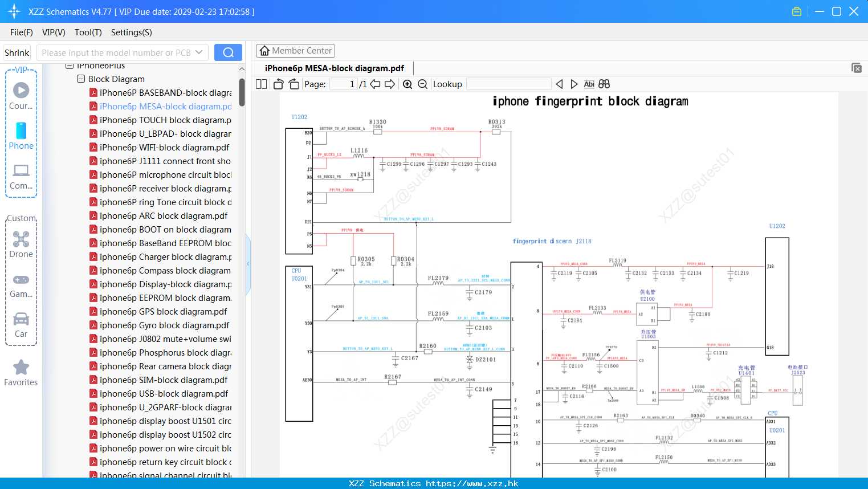Open the Tool(T) menu

pos(88,32)
